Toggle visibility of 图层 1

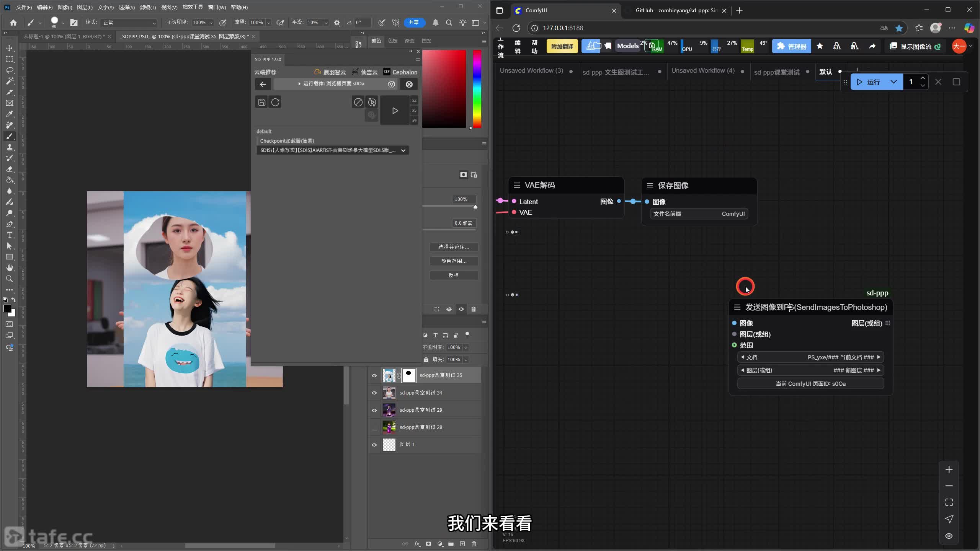click(x=374, y=445)
